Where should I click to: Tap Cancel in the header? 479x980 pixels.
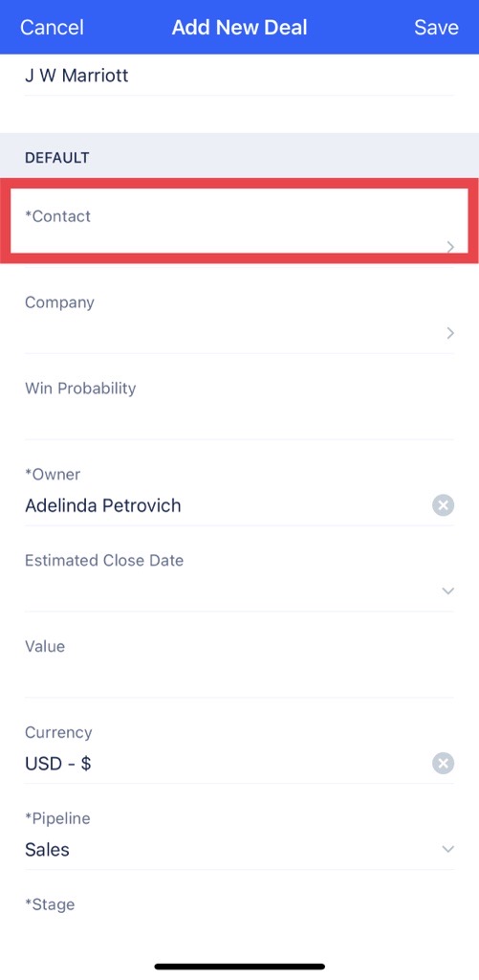point(52,27)
